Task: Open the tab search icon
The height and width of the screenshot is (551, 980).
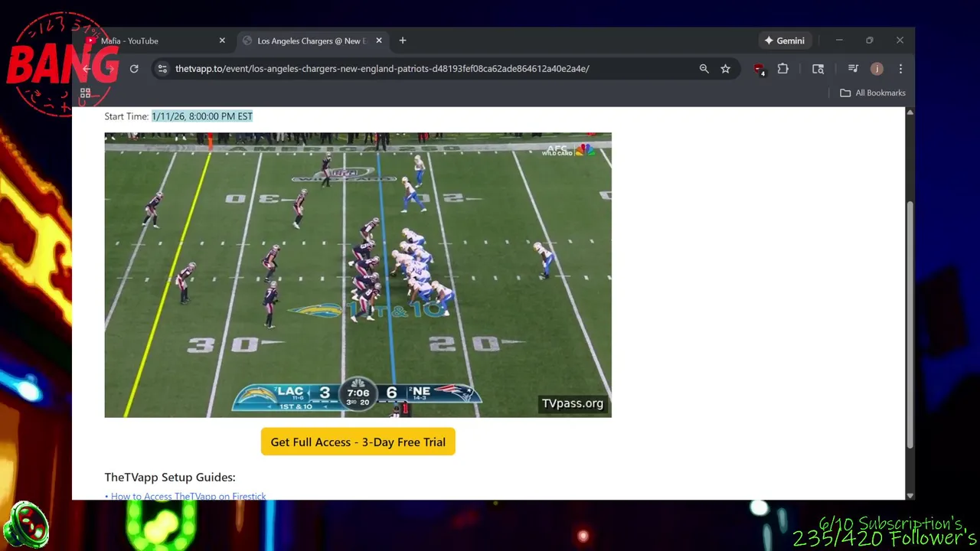Action: (x=818, y=69)
